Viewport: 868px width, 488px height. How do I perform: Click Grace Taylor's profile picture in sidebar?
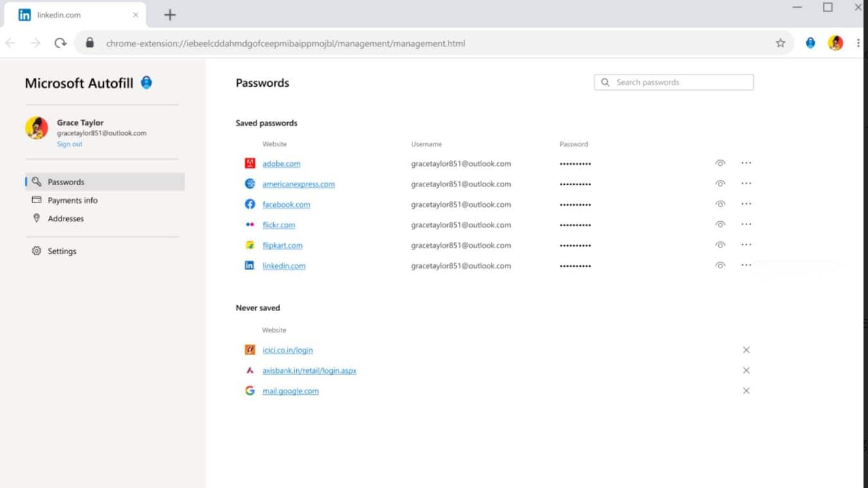coord(37,128)
